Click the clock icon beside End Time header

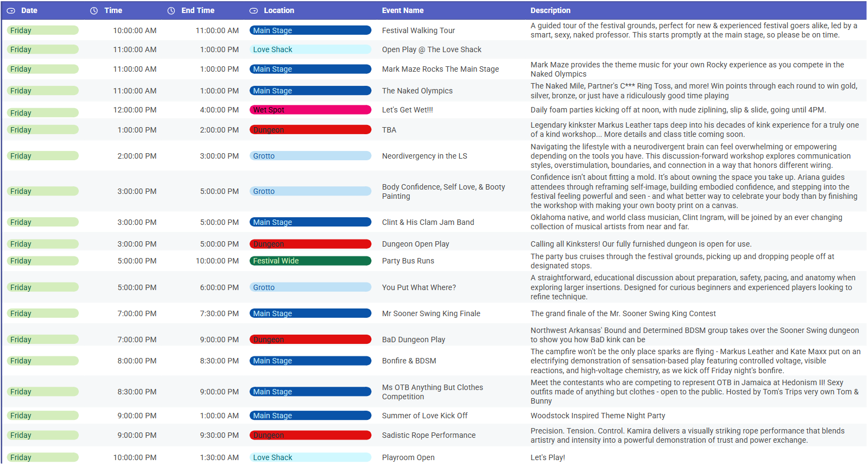(171, 11)
